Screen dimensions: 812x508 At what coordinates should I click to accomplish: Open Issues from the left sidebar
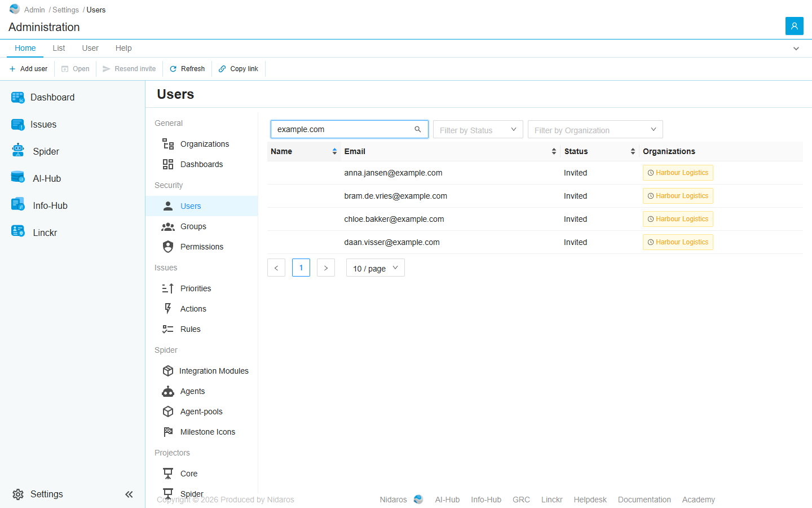tap(43, 125)
